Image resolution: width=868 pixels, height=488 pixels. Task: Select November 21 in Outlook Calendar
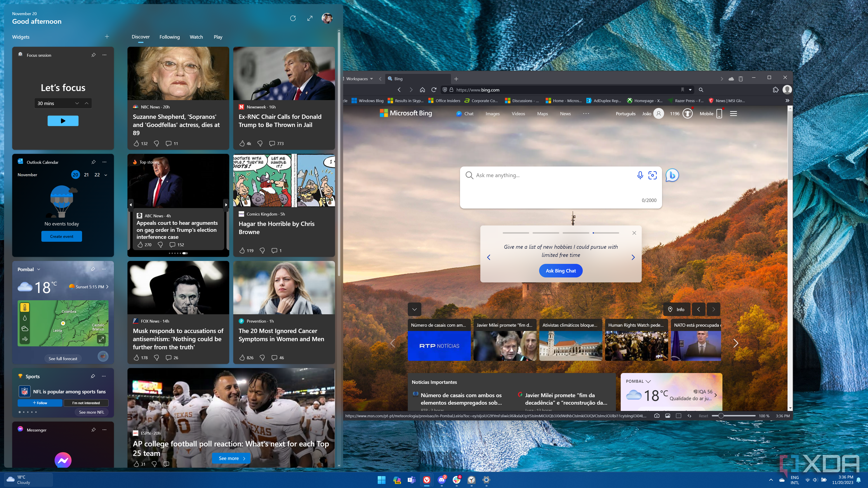click(86, 175)
